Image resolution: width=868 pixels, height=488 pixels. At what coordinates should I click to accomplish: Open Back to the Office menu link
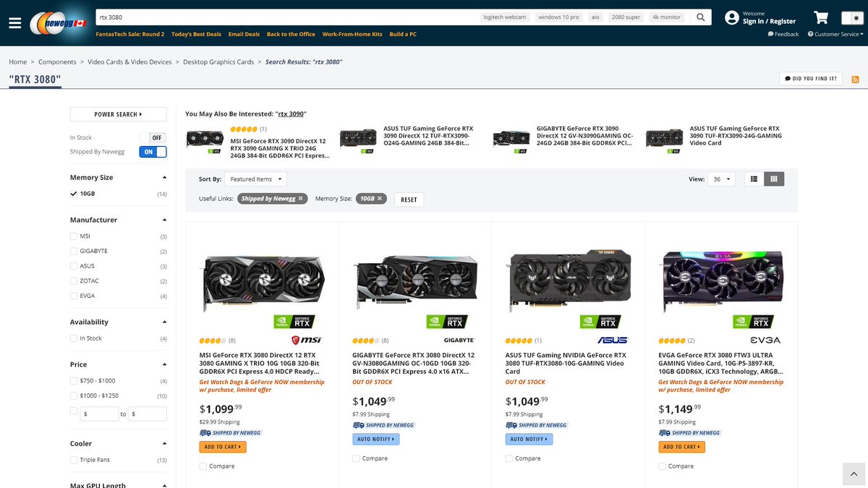tap(291, 34)
